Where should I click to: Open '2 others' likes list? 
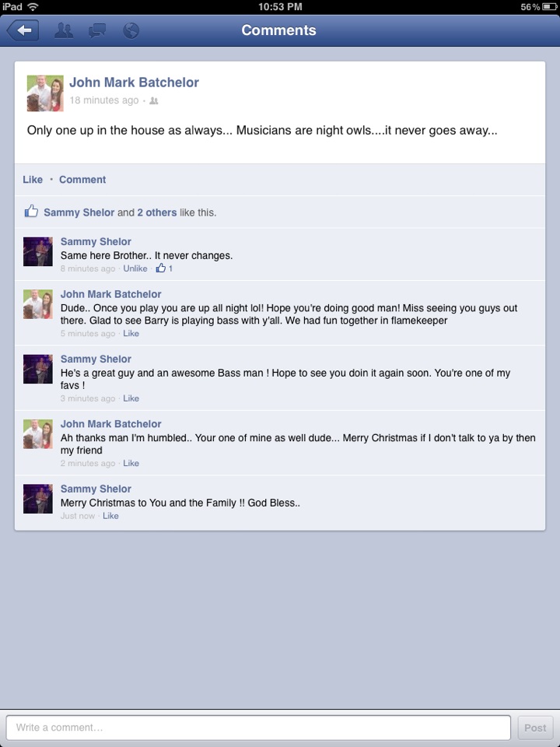pos(156,212)
